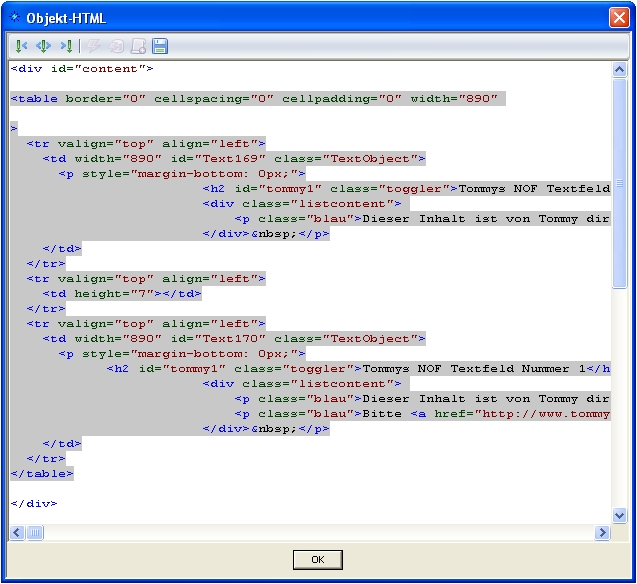This screenshot has height=584, width=637.
Task: Click the greyed-out lightning bolt icon
Action: (94, 46)
